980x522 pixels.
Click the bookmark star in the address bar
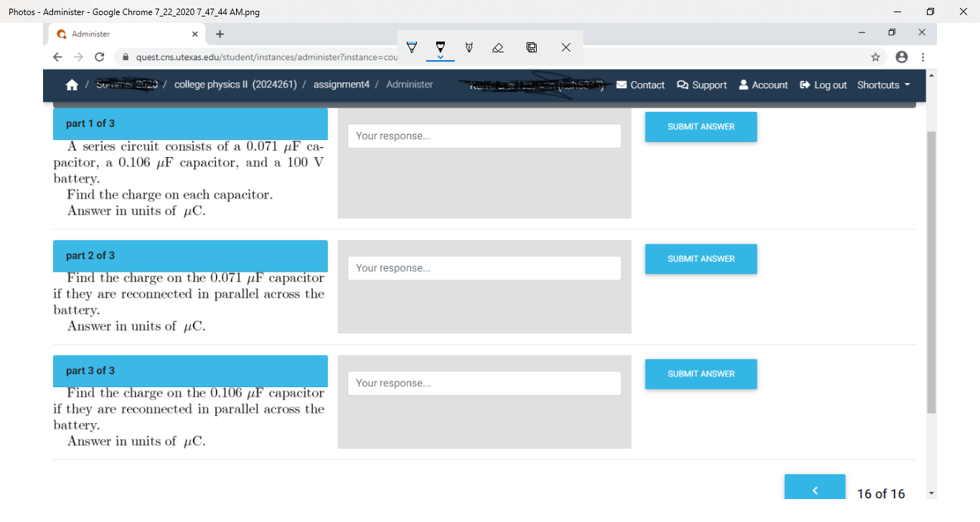click(x=876, y=57)
